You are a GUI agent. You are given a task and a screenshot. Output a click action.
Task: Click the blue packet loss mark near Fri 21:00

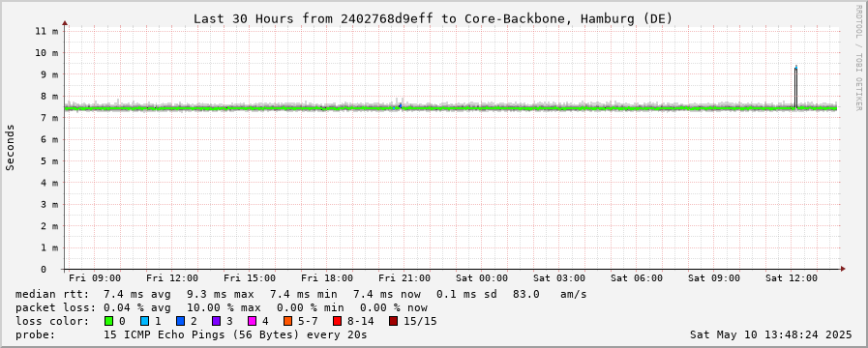[400, 105]
